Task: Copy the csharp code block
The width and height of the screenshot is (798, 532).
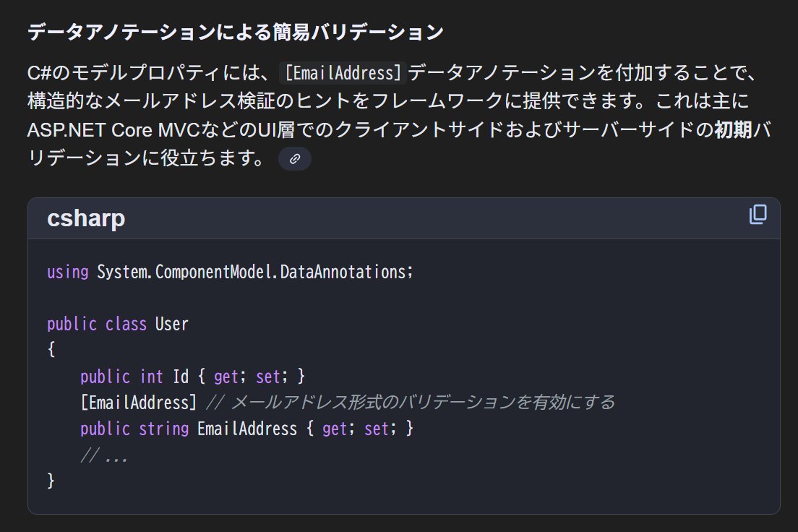Action: tap(758, 215)
